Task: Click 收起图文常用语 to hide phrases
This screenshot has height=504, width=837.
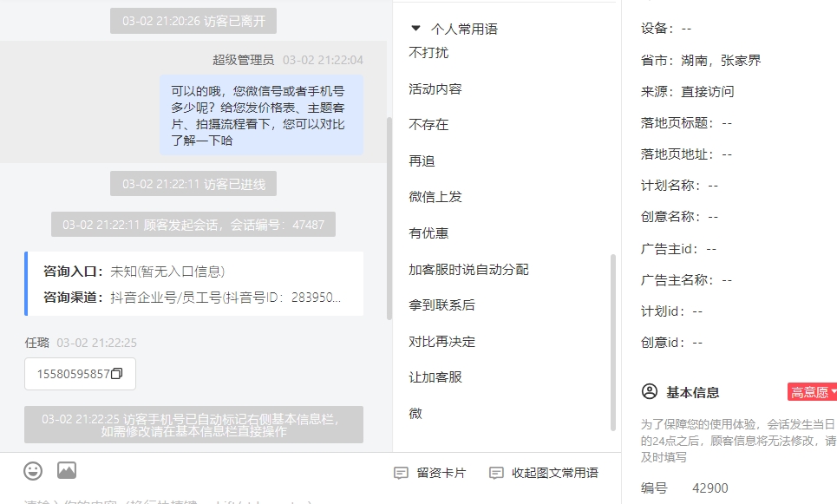Action: tap(544, 473)
